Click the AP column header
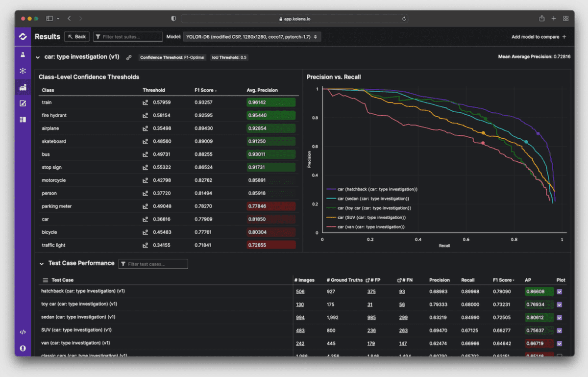 [x=528, y=280]
